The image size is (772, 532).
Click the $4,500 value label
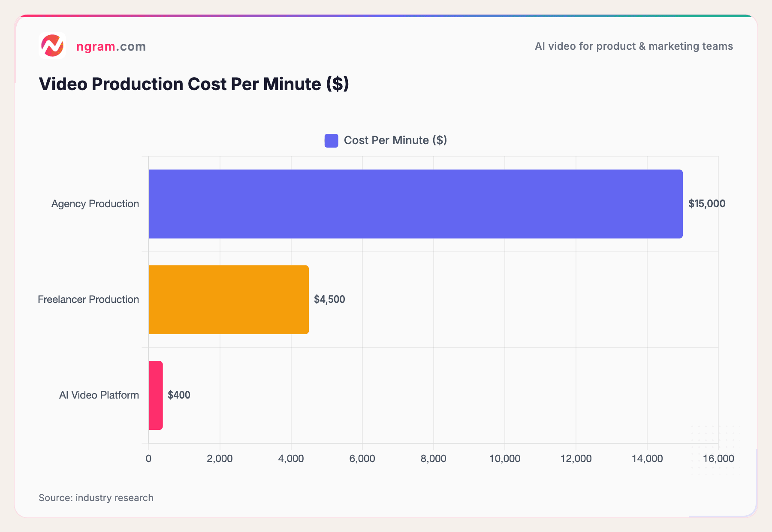tap(329, 299)
